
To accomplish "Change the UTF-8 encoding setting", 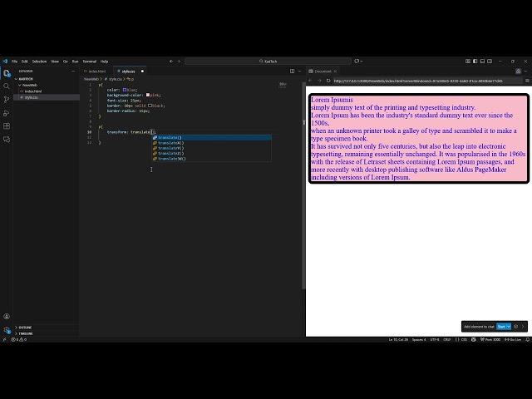I will (x=435, y=340).
